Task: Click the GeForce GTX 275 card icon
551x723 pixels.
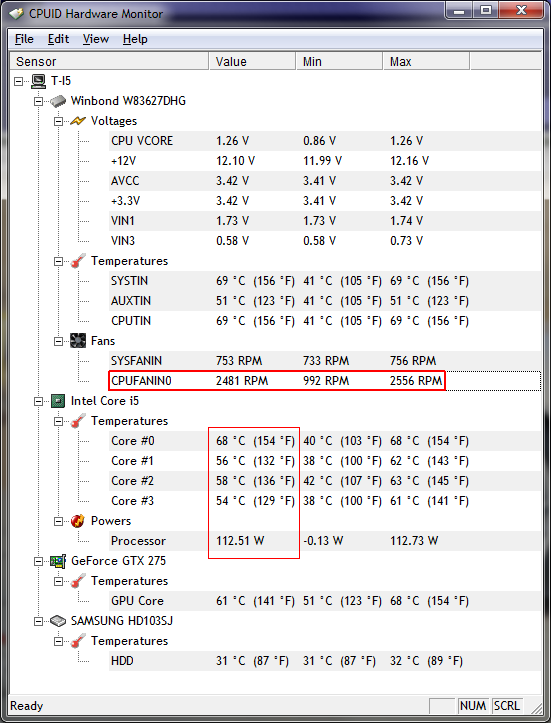Action: point(58,561)
